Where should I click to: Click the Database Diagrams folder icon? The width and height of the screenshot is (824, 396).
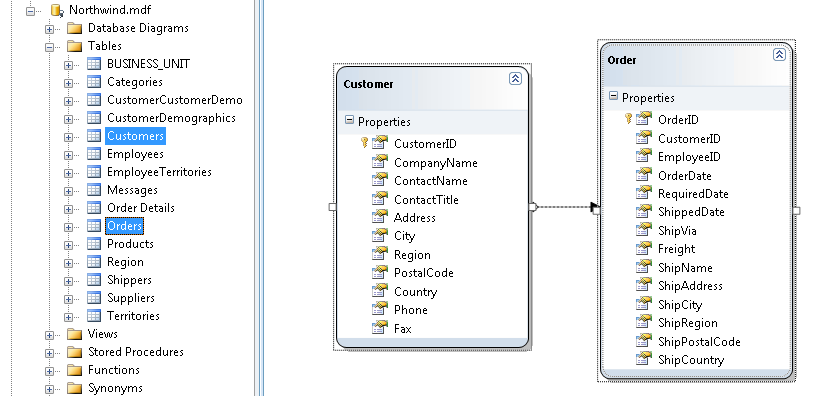coord(75,28)
